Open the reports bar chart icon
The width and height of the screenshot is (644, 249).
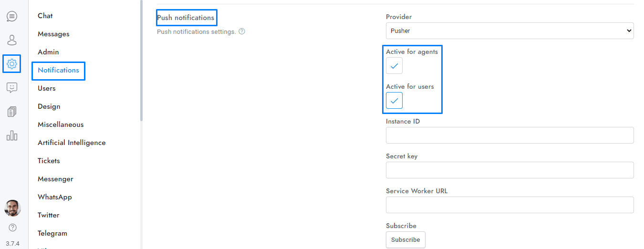pos(12,135)
